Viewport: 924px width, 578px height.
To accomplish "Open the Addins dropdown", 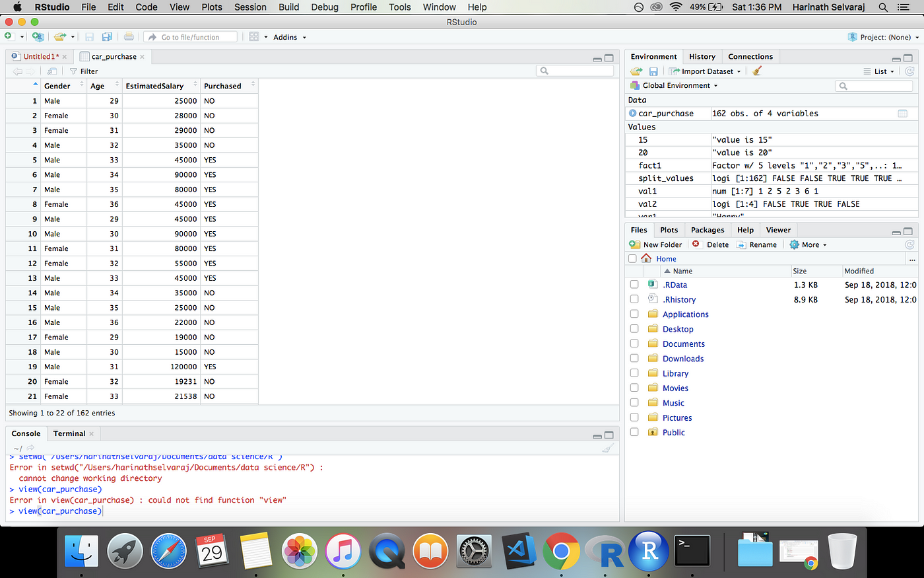I will pos(290,38).
